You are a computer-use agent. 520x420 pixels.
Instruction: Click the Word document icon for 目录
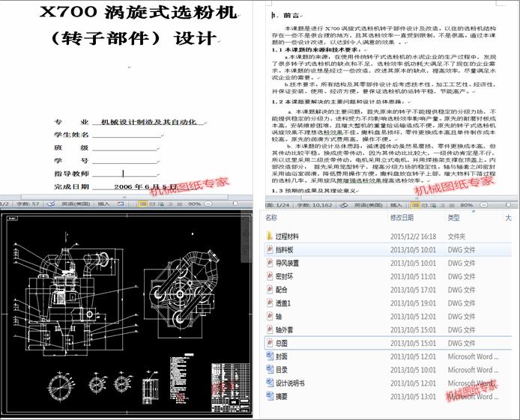[270, 369]
